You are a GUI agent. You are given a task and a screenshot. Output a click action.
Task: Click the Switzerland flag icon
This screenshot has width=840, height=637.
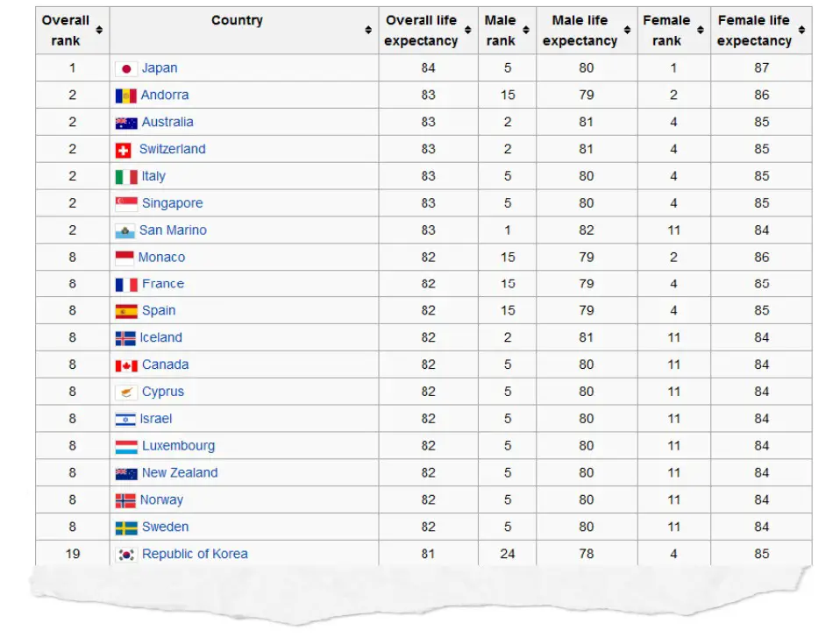pyautogui.click(x=124, y=151)
